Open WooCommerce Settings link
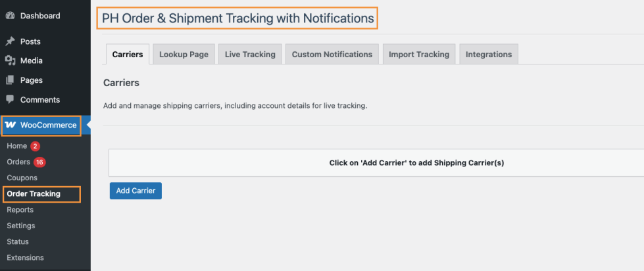644x271 pixels. (21, 226)
